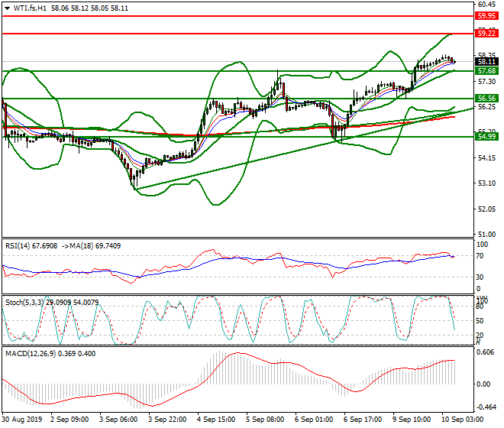Click the 3 Sep 06:00 time label
504x428 pixels.
coord(118,420)
